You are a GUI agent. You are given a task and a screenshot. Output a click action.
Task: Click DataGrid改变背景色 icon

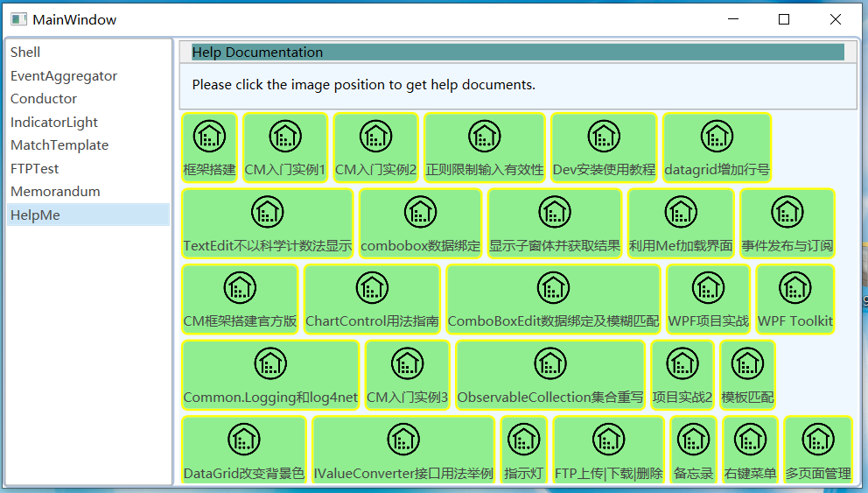point(243,440)
